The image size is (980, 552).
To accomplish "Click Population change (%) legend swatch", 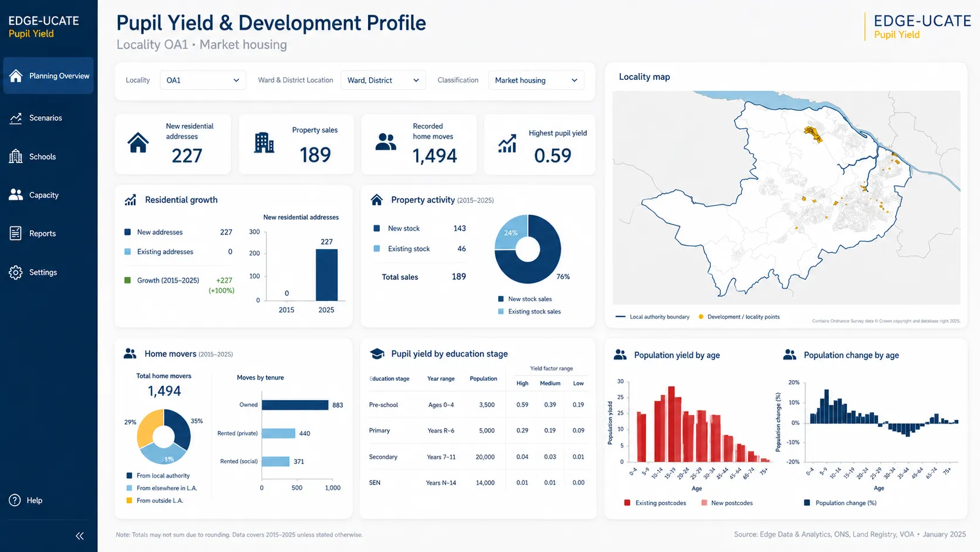I will pos(807,503).
